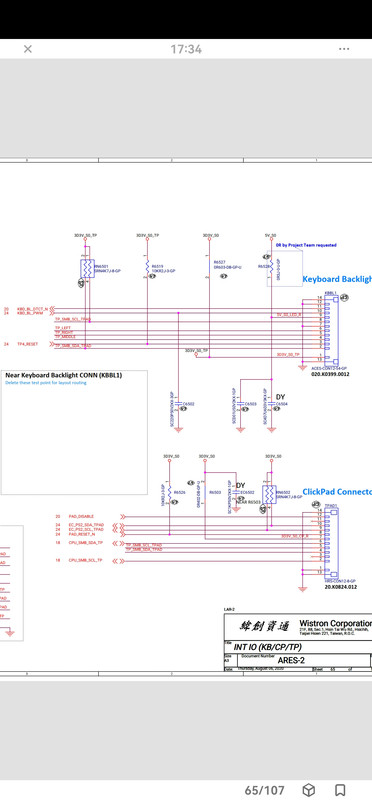Screen dimensions: 372x800
Task: Tap the TP_LEFT net label
Action: pos(63,328)
